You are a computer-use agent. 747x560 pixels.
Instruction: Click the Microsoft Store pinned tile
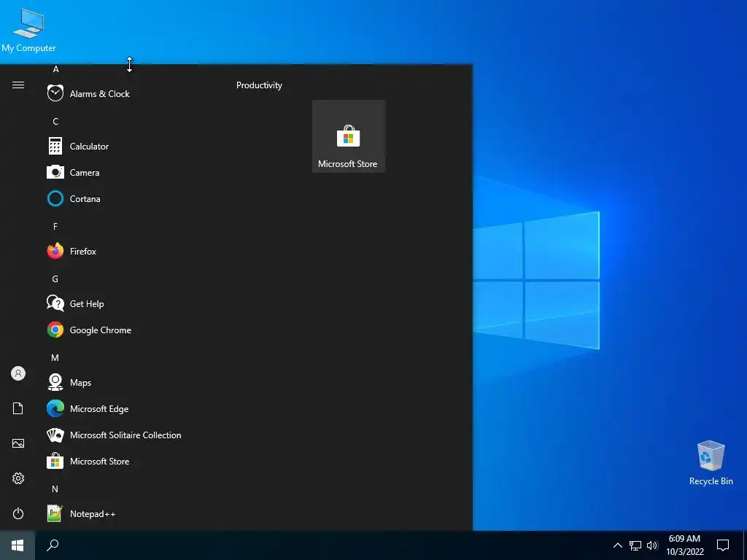(x=348, y=136)
